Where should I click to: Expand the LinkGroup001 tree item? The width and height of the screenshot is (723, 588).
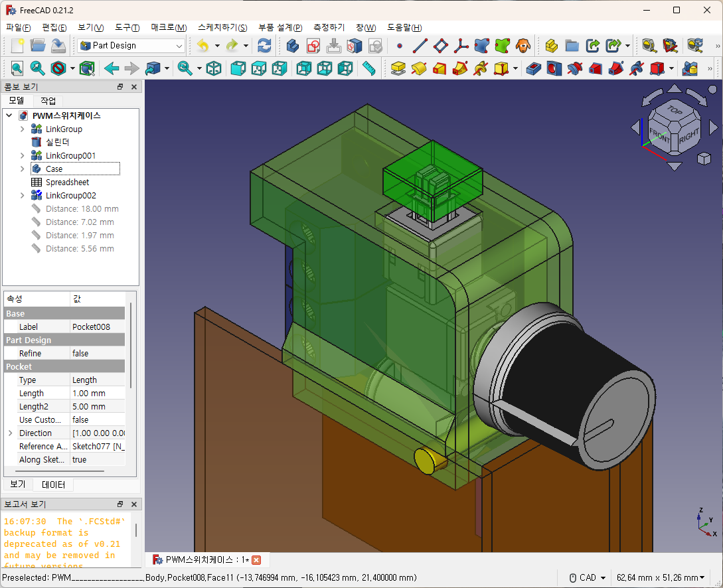coord(22,156)
